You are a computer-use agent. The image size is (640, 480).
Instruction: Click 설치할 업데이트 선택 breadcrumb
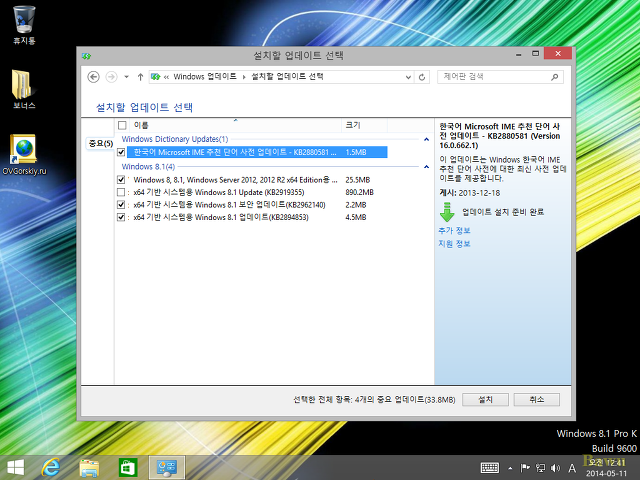click(287, 77)
